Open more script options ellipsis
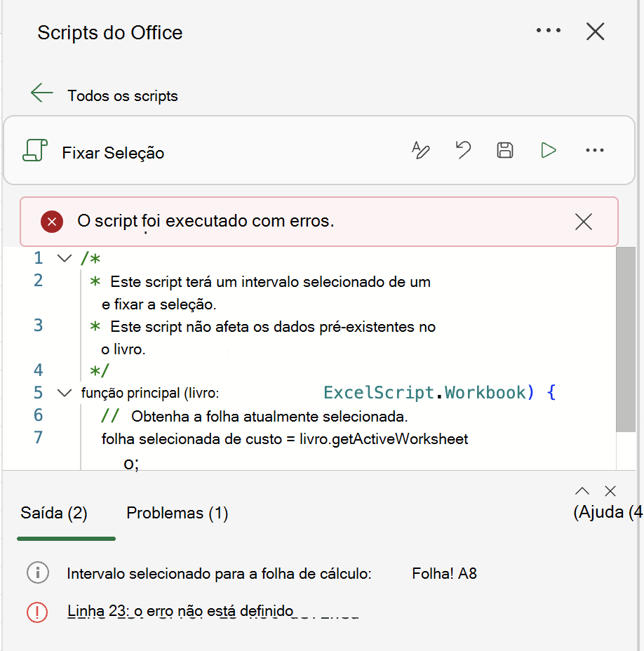644x651 pixels. click(595, 150)
